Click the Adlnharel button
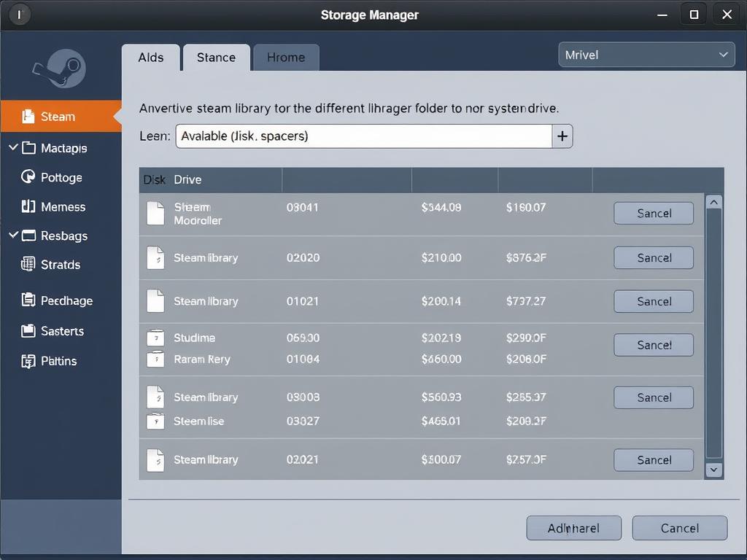 (x=573, y=528)
